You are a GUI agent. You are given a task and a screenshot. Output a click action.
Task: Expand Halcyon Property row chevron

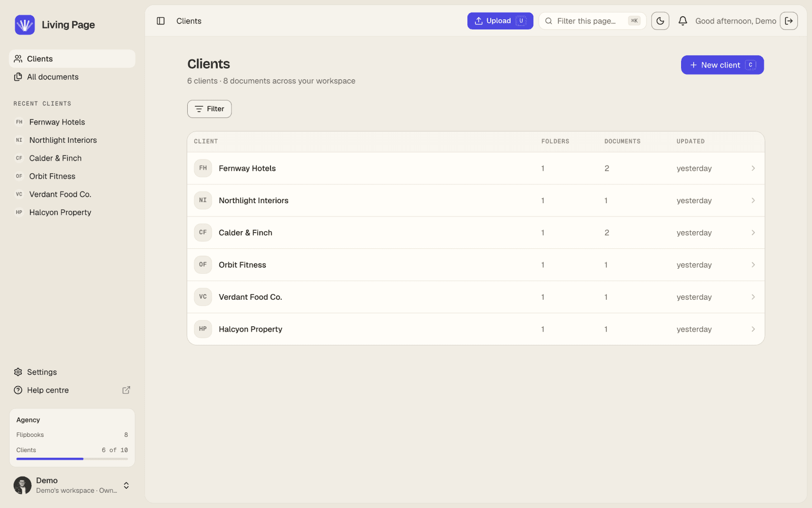point(753,329)
